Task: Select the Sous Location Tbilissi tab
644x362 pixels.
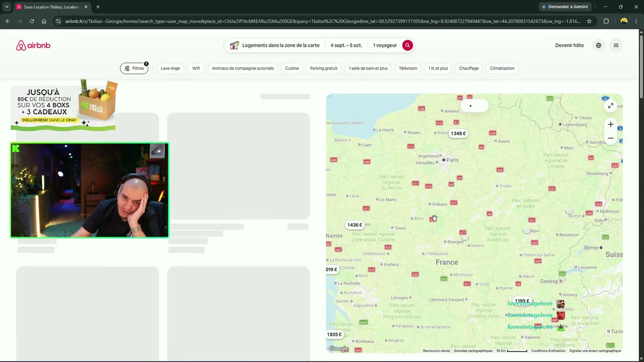Action: pos(51,7)
